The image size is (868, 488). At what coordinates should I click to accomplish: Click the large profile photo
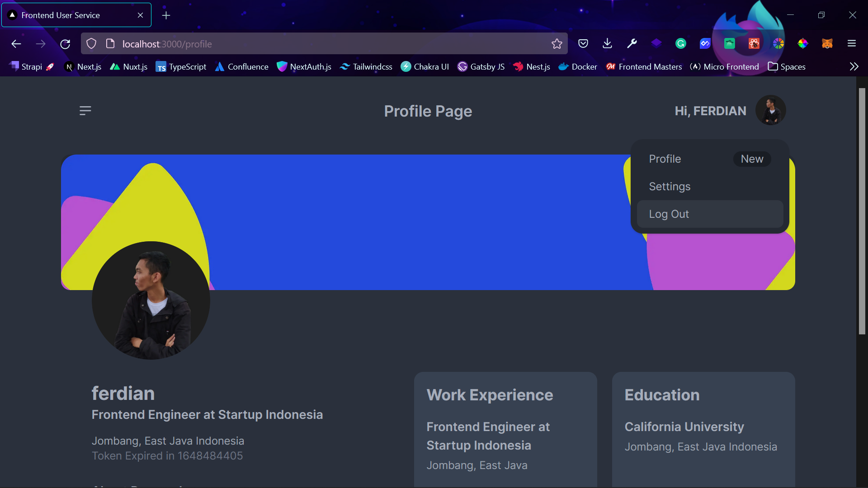point(151,300)
